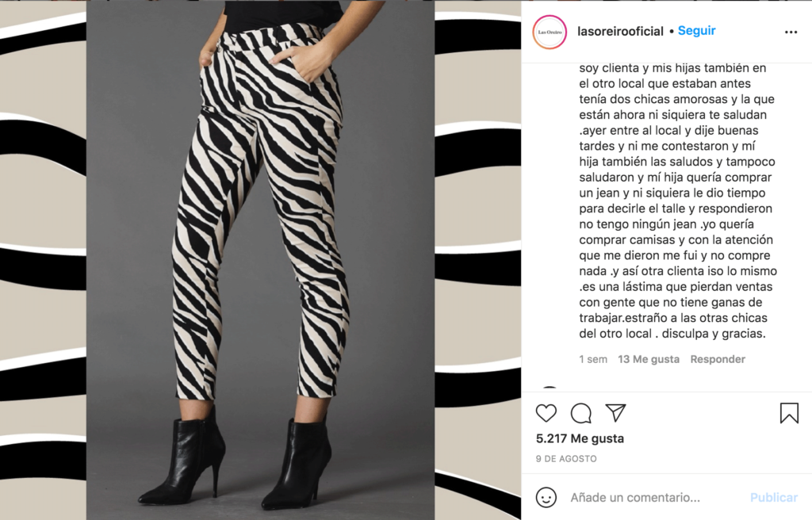View who liked: 13 Me gusta
The width and height of the screenshot is (812, 520).
coord(649,359)
